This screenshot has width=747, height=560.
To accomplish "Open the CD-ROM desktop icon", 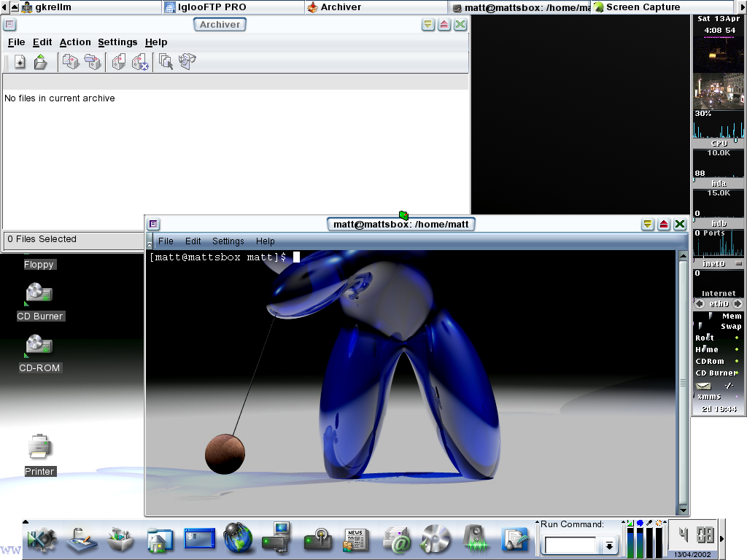I will coord(39,345).
